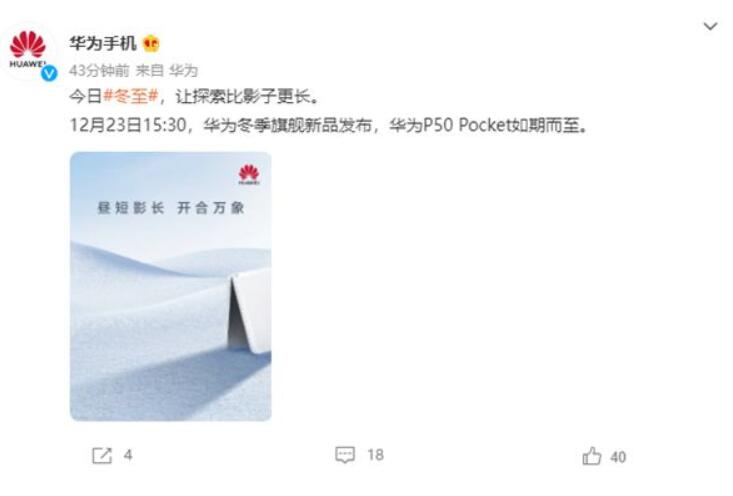Like the post with the thumbs-up icon

tap(592, 456)
